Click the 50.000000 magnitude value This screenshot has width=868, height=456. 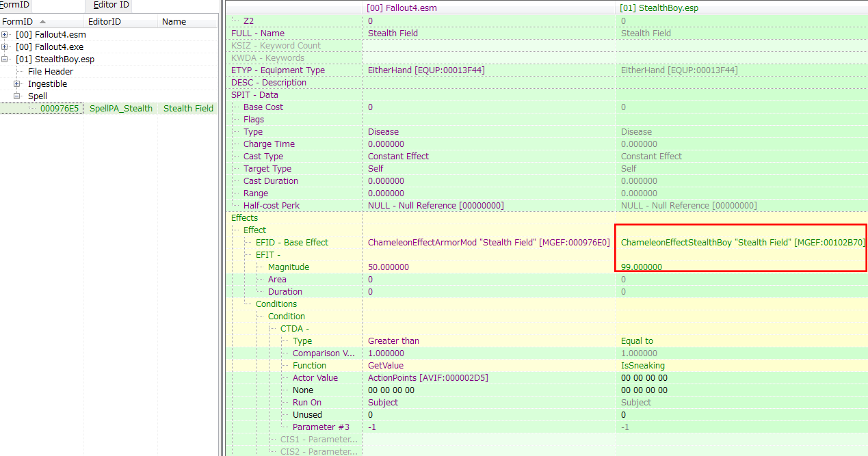coord(389,267)
